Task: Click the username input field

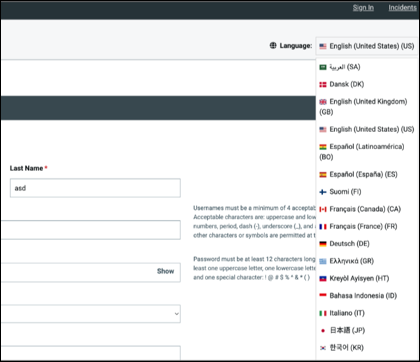Action: 91,230
